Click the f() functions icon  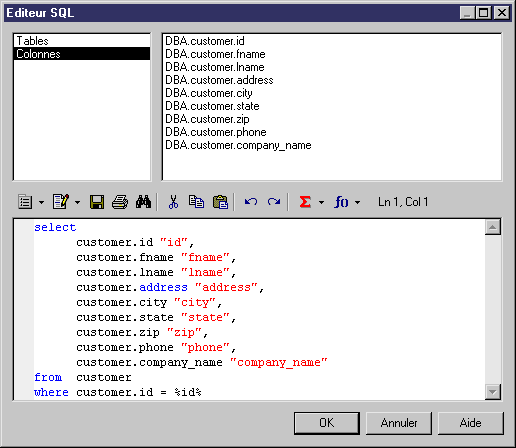(x=341, y=202)
